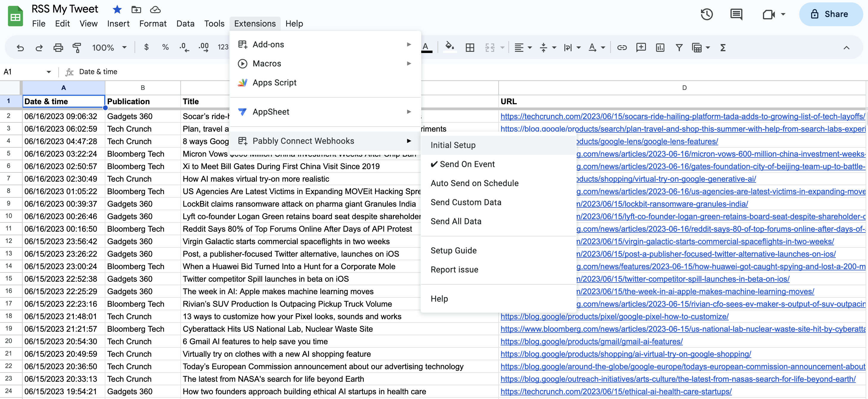The image size is (868, 399).
Task: Open the ethical-ai-health-care-startups link
Action: point(616,392)
